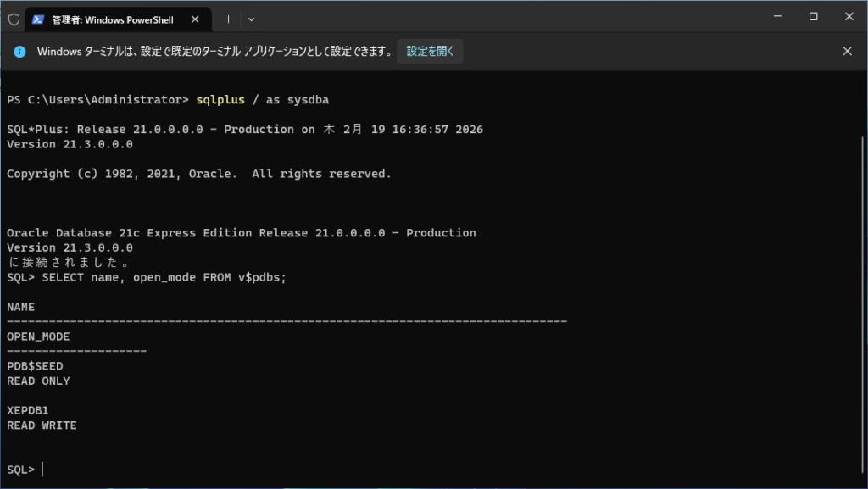
Task: Minimize the Windows Terminal window
Action: coord(774,17)
